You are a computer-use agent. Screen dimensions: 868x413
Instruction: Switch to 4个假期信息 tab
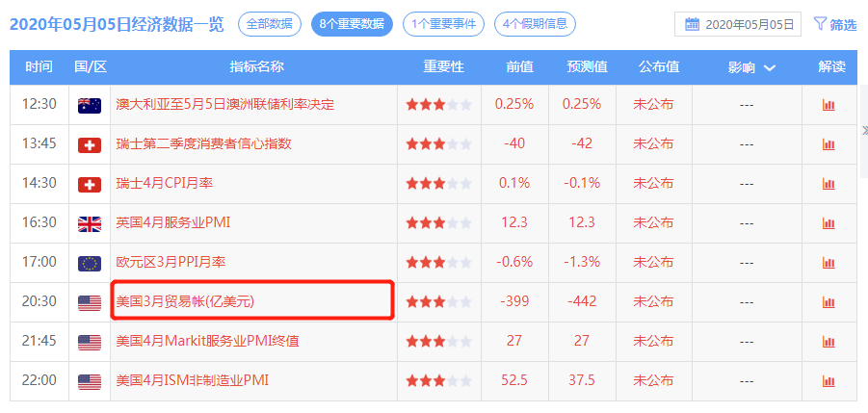pyautogui.click(x=535, y=24)
